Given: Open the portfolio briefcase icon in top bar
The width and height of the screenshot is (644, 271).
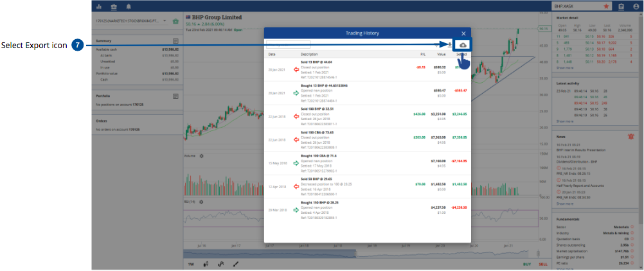Looking at the screenshot, I should (x=114, y=6).
